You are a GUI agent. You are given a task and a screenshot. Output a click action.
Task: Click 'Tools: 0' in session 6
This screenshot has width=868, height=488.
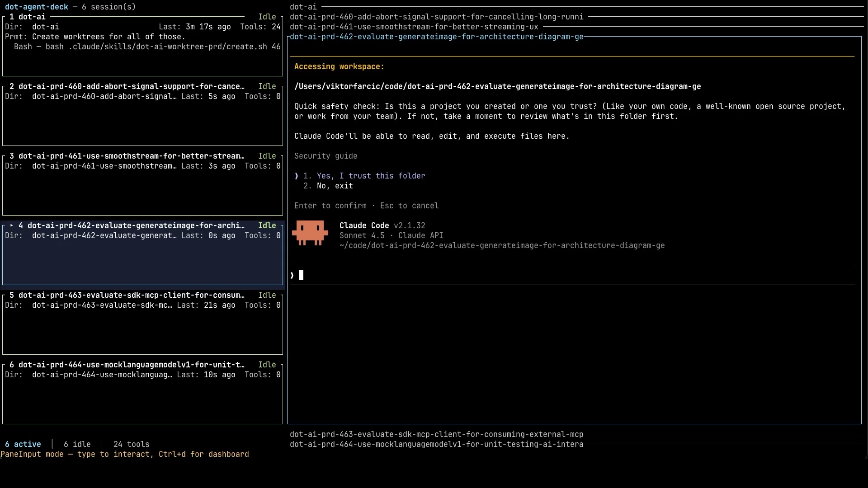click(263, 375)
